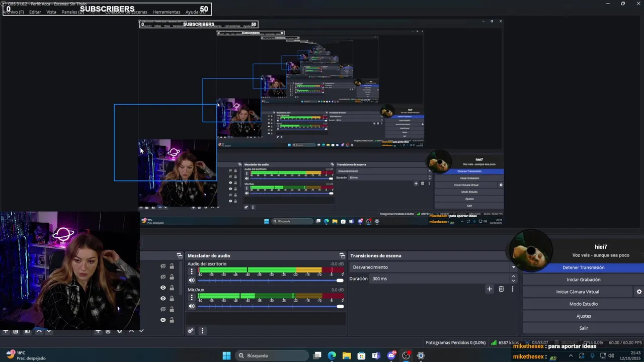Open Microsoft Edge from the taskbar
This screenshot has height=362, width=644.
click(332, 355)
